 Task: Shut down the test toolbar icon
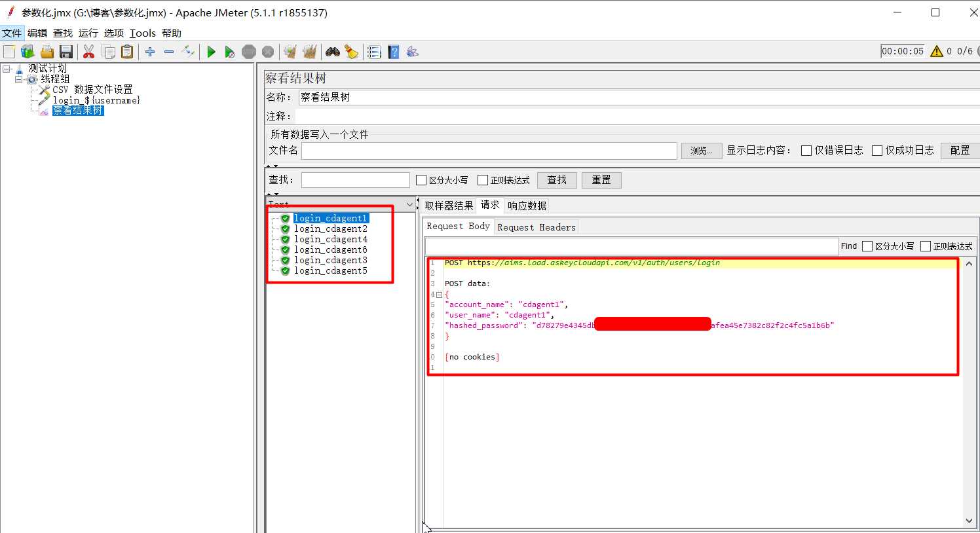[x=268, y=52]
